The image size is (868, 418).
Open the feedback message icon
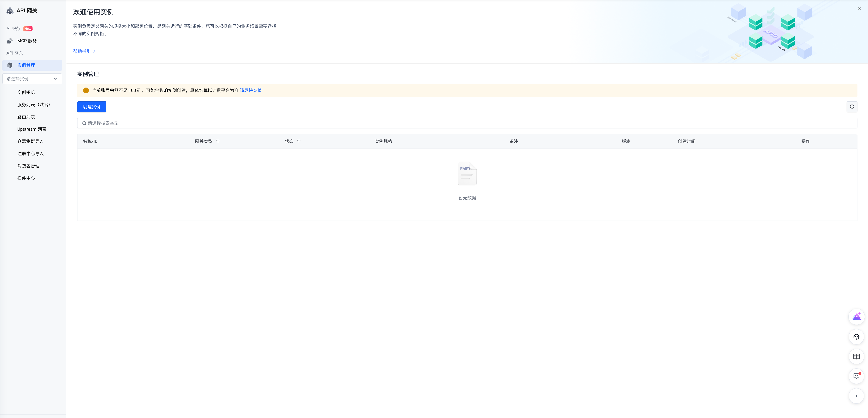tap(856, 376)
